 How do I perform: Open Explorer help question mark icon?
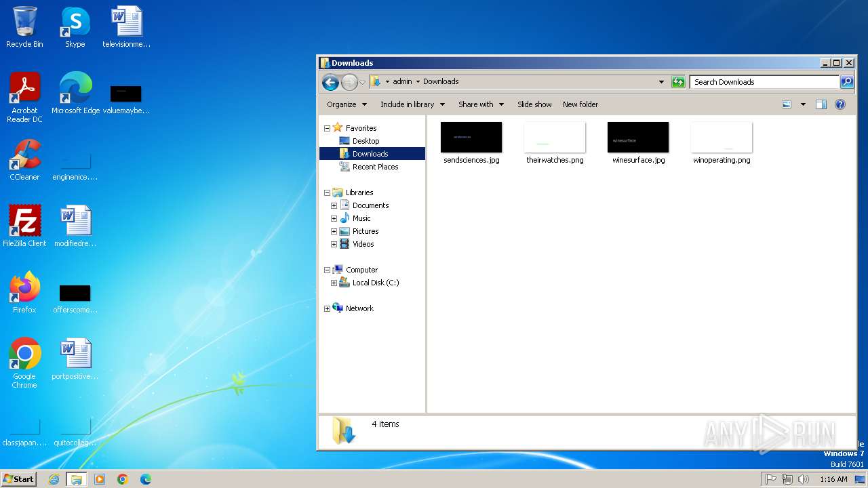(840, 104)
